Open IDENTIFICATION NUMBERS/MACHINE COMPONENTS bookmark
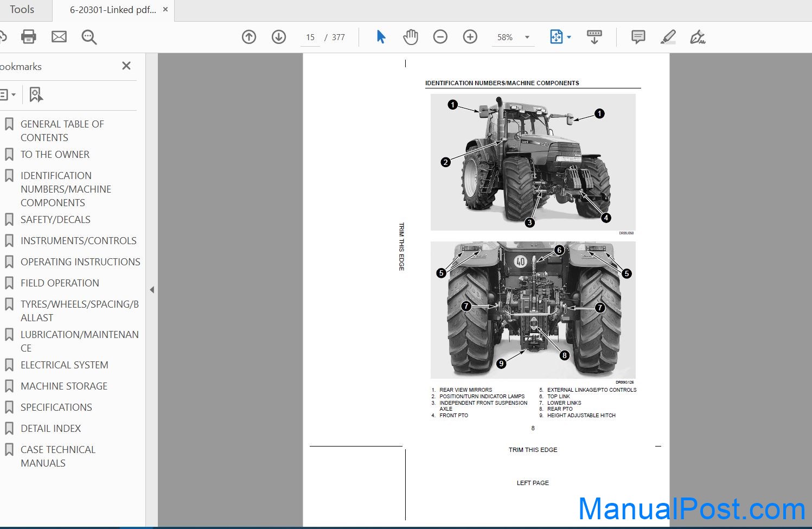This screenshot has width=812, height=529. tap(66, 189)
